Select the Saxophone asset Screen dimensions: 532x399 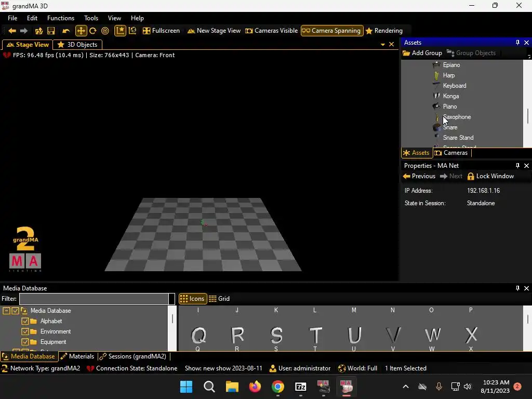457,117
